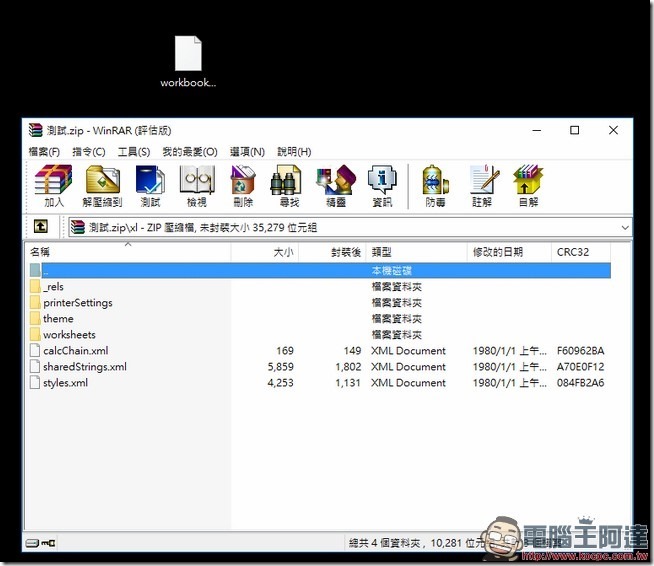Click the Info (資訊) toolbar icon
This screenshot has height=566, width=654.
382,186
